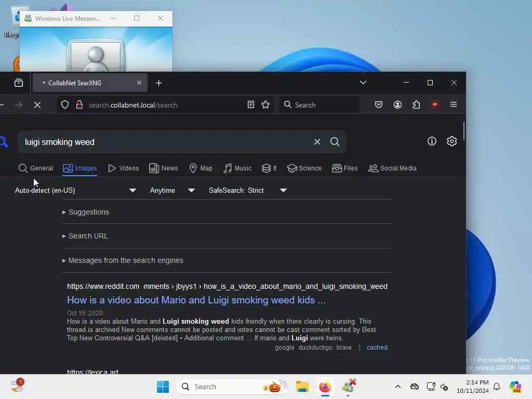View site security padlock info
The image size is (532, 399).
click(x=79, y=105)
